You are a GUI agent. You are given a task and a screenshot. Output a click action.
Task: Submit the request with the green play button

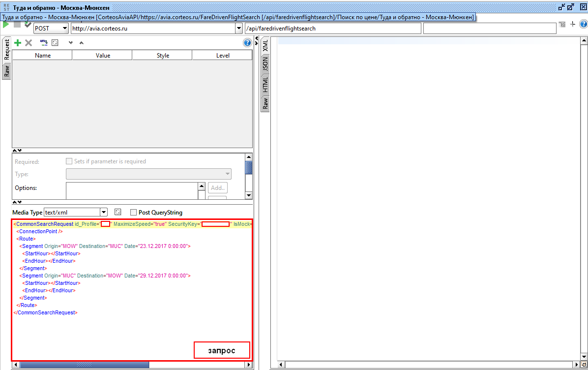click(x=6, y=25)
